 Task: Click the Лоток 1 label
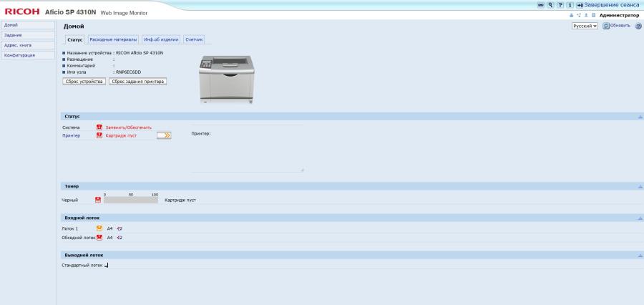coord(70,228)
